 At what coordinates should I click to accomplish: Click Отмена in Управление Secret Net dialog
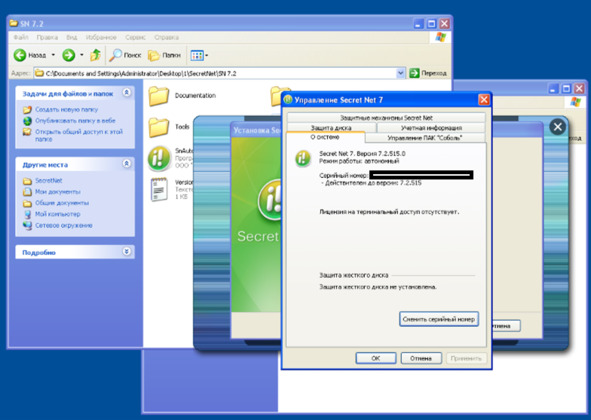[421, 358]
